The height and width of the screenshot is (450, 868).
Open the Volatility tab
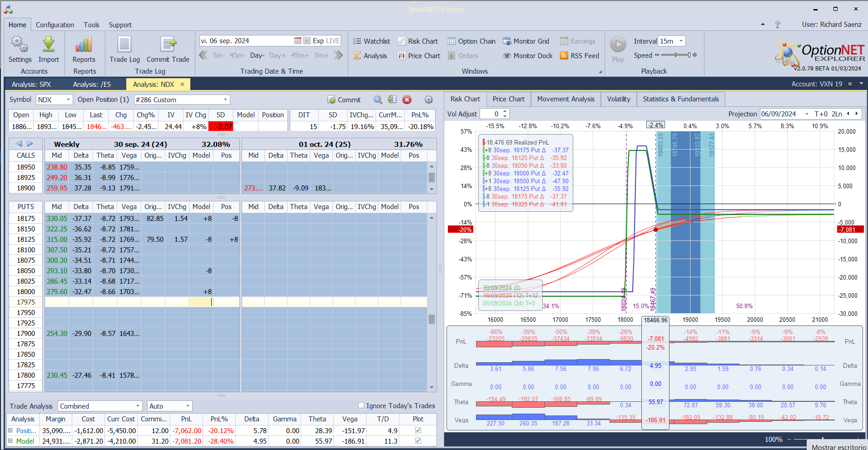[619, 99]
